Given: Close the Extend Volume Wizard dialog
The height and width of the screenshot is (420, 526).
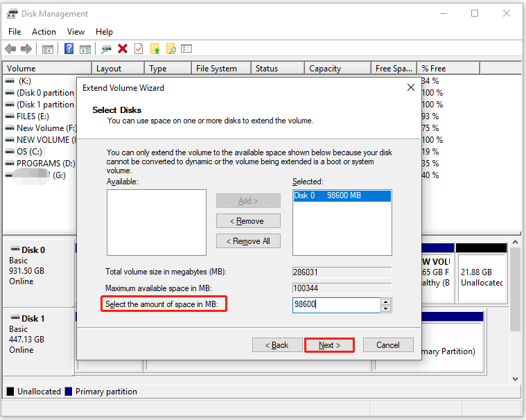Looking at the screenshot, I should (x=410, y=87).
